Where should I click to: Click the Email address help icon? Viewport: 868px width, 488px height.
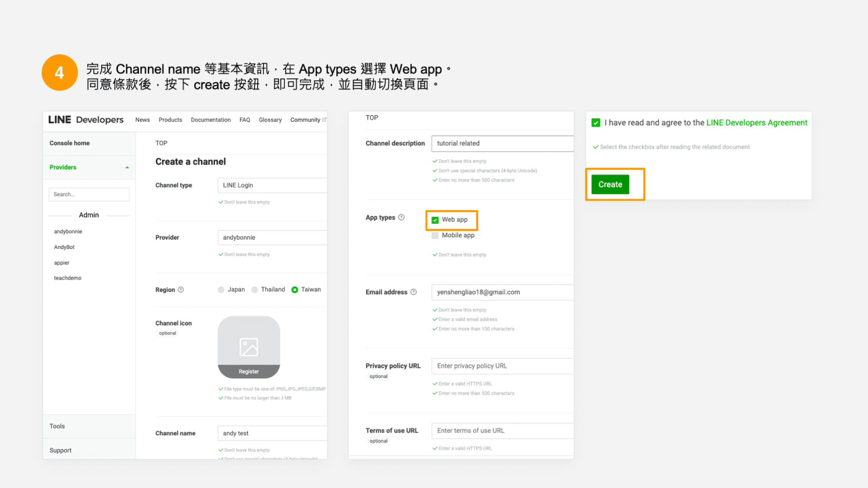click(x=414, y=292)
